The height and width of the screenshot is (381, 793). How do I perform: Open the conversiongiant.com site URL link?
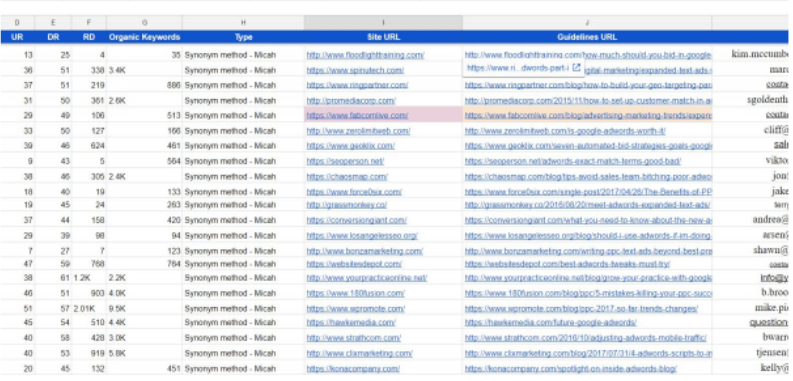point(357,220)
